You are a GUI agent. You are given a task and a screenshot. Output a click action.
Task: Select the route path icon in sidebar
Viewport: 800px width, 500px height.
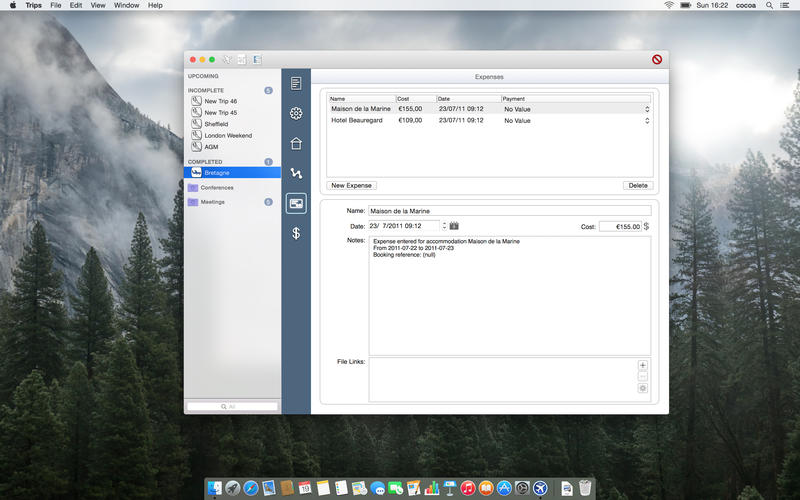(x=296, y=173)
